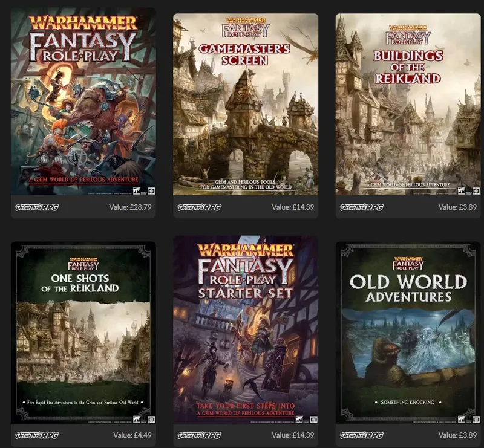Select the Value: £4.49 text

(x=132, y=435)
